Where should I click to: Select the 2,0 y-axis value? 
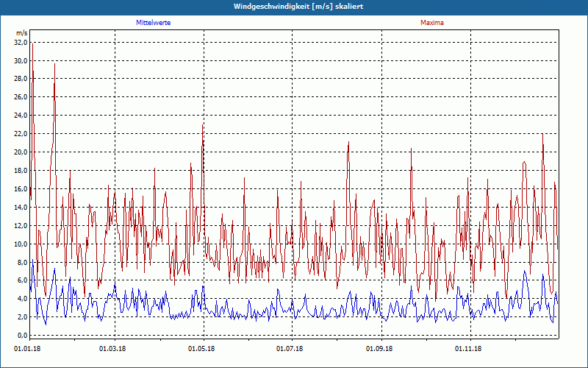(x=23, y=317)
